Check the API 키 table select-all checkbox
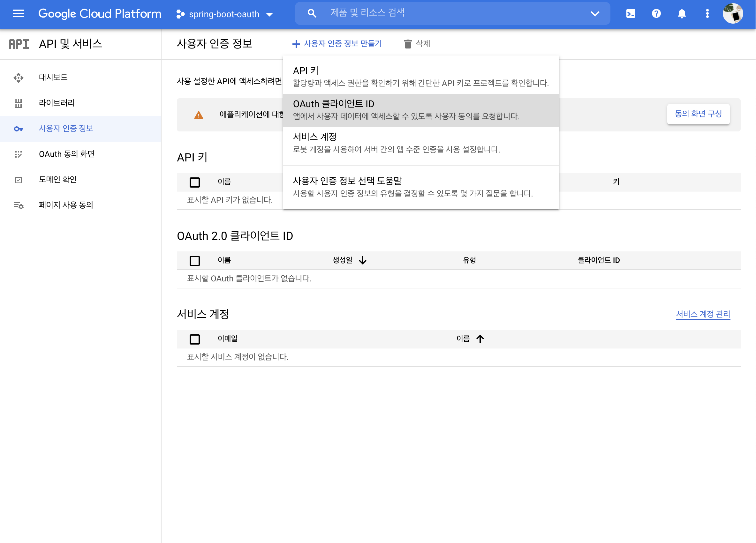This screenshot has height=543, width=756. pyautogui.click(x=195, y=182)
